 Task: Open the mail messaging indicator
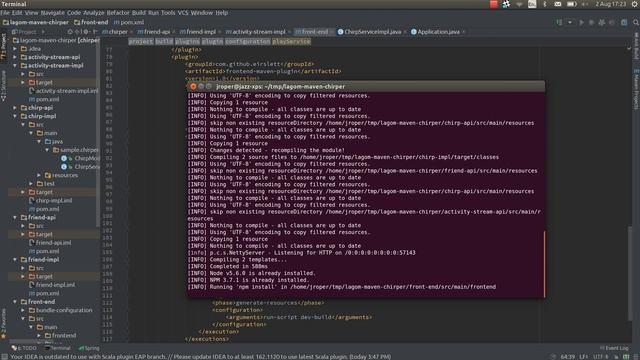(x=558, y=4)
